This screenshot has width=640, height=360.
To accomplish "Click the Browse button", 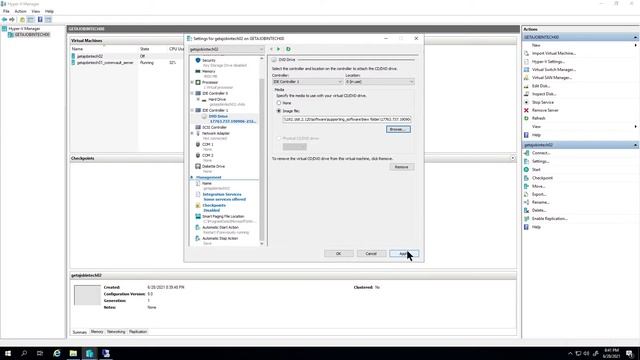I will (x=398, y=129).
